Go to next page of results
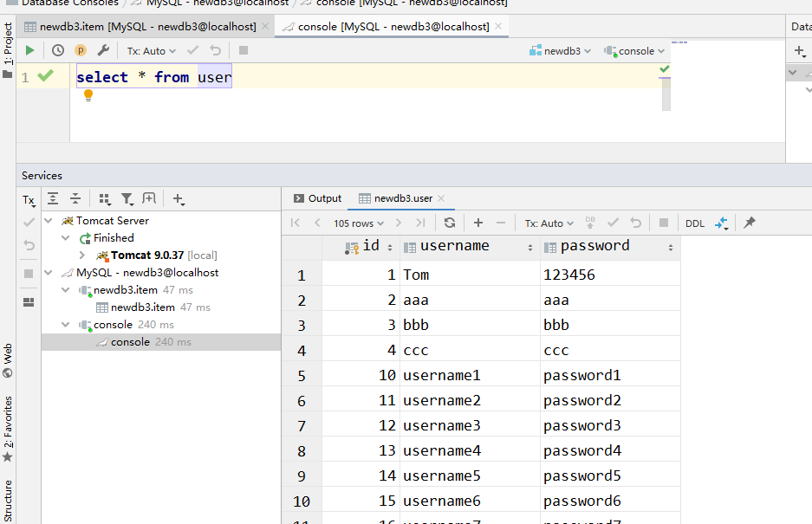This screenshot has width=812, height=524. [x=399, y=223]
